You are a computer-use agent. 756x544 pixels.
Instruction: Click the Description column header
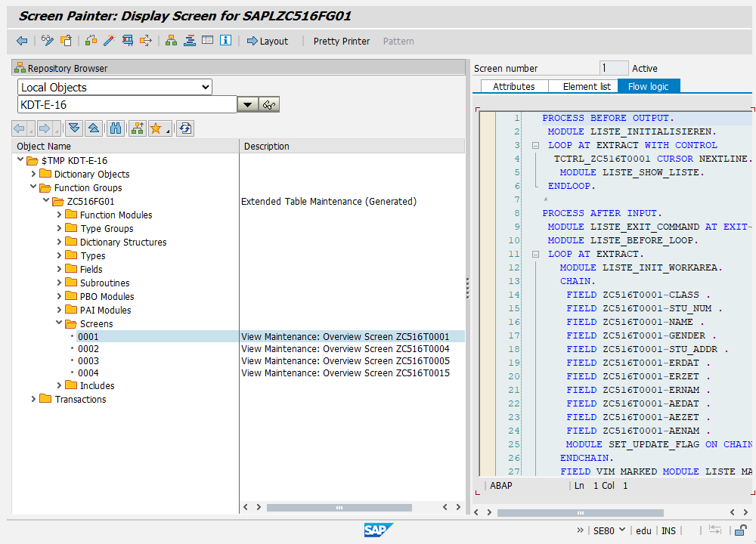click(x=352, y=146)
